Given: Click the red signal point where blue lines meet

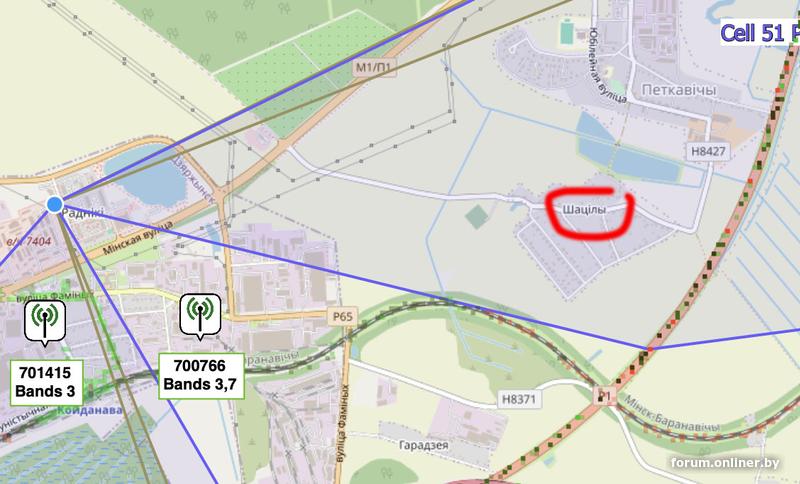Looking at the screenshot, I should [650, 349].
